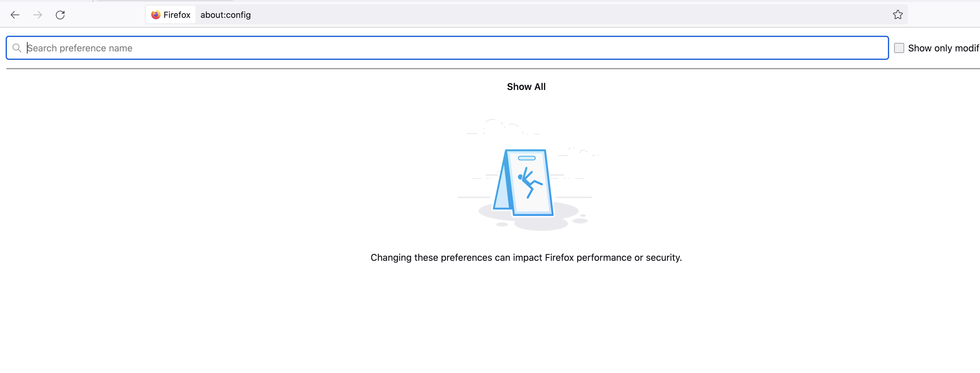Click the preferences warning message text
This screenshot has width=980, height=373.
pos(526,258)
